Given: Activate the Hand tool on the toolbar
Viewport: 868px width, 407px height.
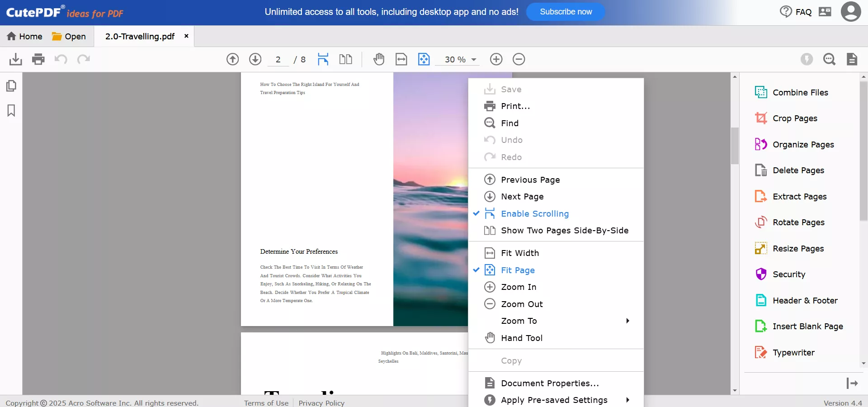Looking at the screenshot, I should pos(379,59).
